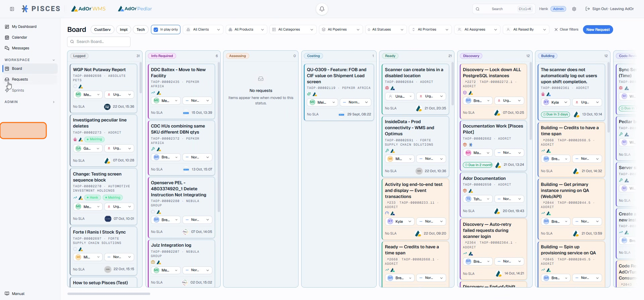Image resolution: width=644 pixels, height=300 pixels.
Task: Go to Requests in the sidebar
Action: [30, 79]
